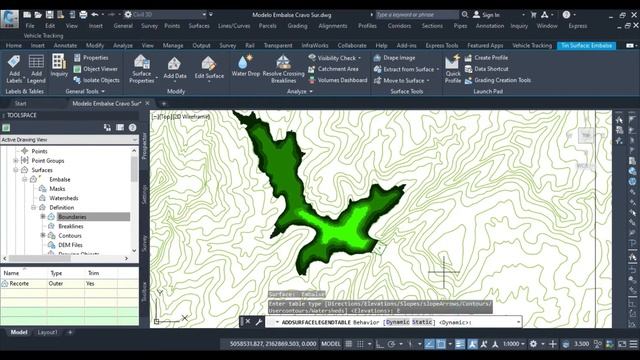Click Extract from Surface button
Viewport: 640px width, 360px height.
pyautogui.click(x=406, y=69)
